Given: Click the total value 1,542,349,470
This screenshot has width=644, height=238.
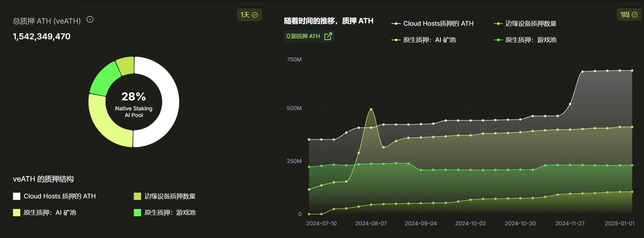Looking at the screenshot, I should (41, 37).
